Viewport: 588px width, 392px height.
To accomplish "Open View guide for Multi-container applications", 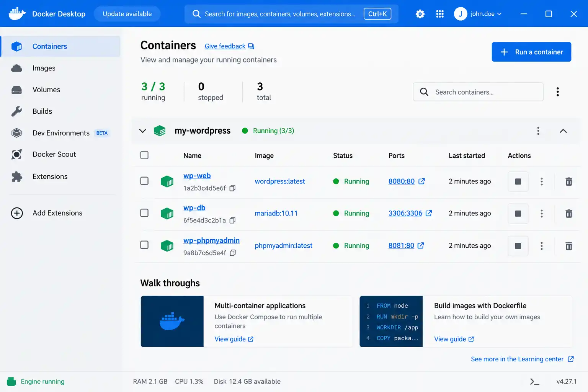I will point(234,339).
